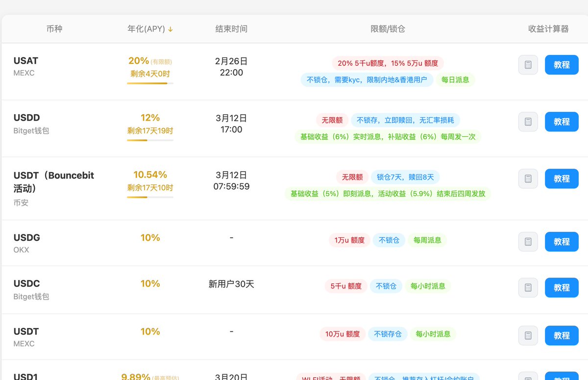588x380 pixels.
Task: Click the 剩余17天19时 countdown text
Action: (150, 131)
